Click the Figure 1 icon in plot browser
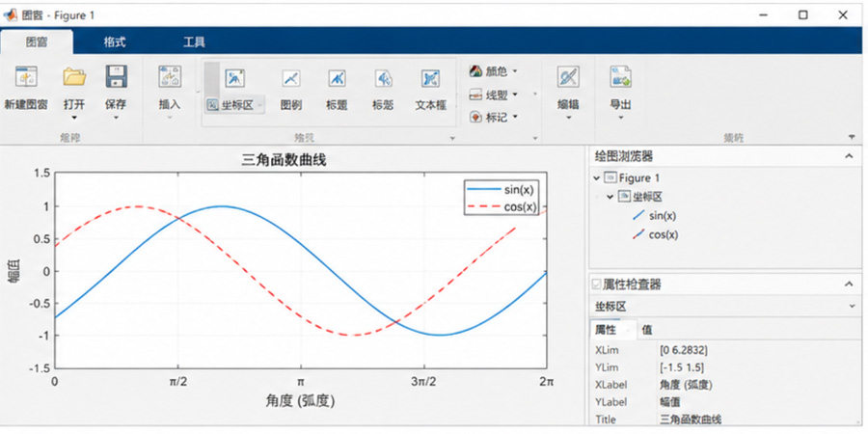The height and width of the screenshot is (434, 868). point(610,177)
